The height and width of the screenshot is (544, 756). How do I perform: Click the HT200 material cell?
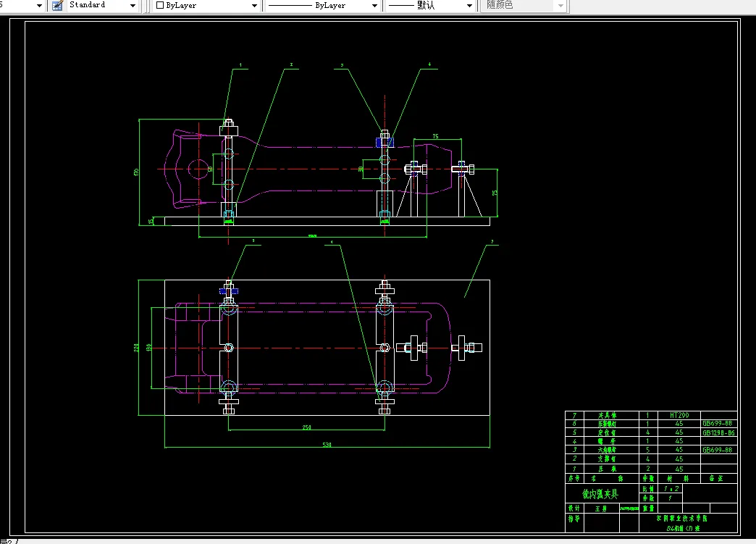(679, 415)
